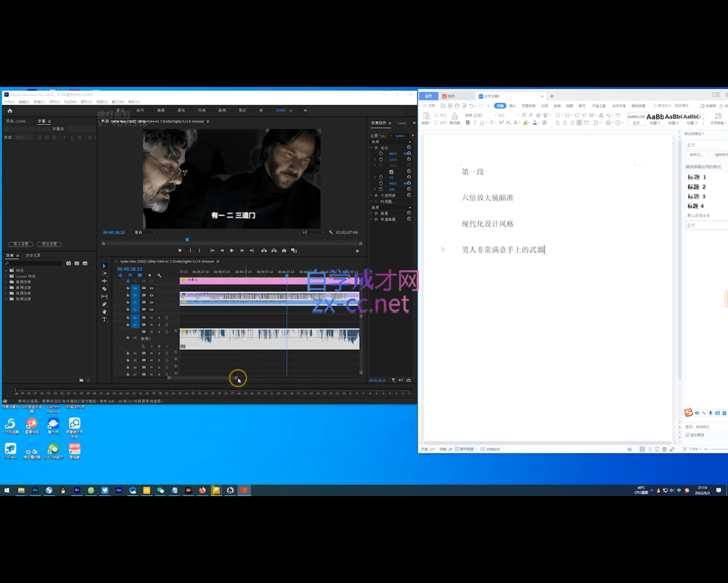The width and height of the screenshot is (728, 583).
Task: Open the program monitor button editor plus
Action: click(357, 251)
